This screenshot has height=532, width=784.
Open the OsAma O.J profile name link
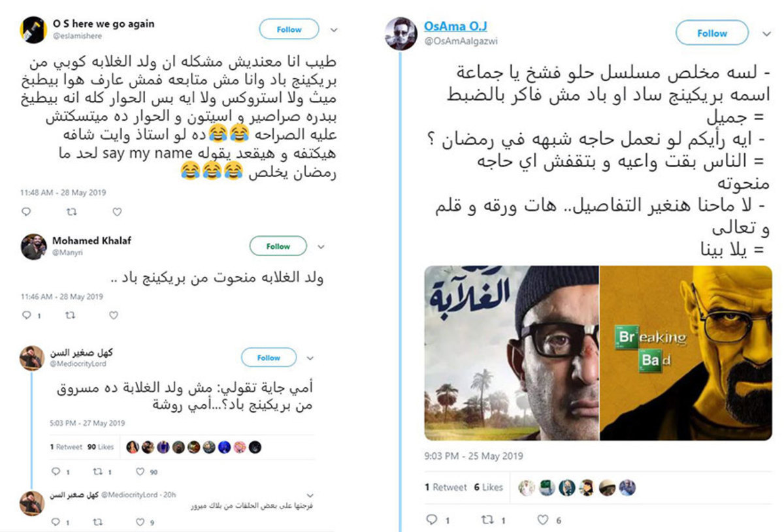point(455,26)
